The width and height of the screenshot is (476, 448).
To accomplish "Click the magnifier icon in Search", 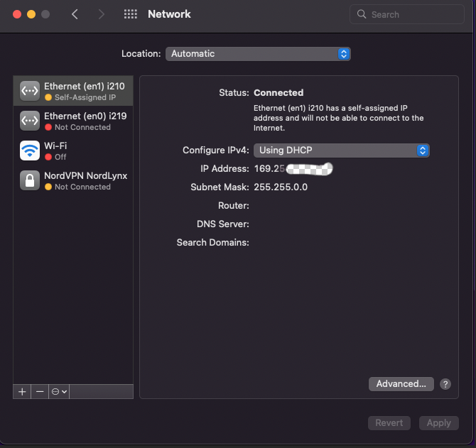I will pyautogui.click(x=361, y=14).
